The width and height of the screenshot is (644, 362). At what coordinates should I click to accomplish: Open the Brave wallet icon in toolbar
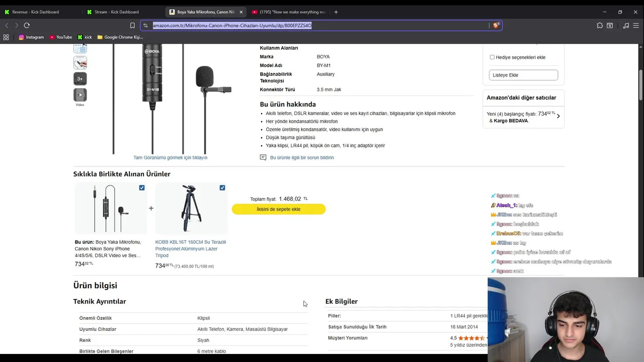coord(610,25)
